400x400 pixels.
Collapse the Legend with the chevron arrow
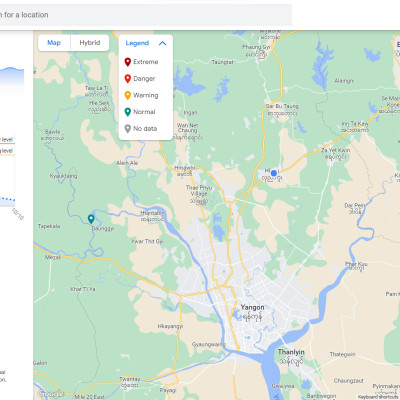[x=162, y=43]
